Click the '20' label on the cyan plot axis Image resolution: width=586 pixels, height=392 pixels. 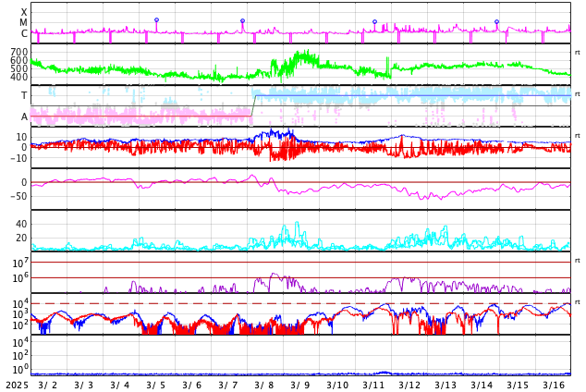21,238
